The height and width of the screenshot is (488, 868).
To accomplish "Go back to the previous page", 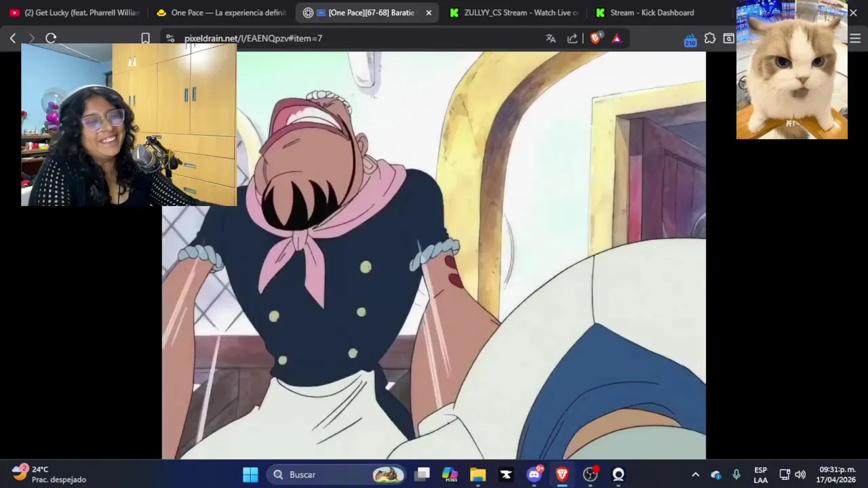I will coord(12,39).
